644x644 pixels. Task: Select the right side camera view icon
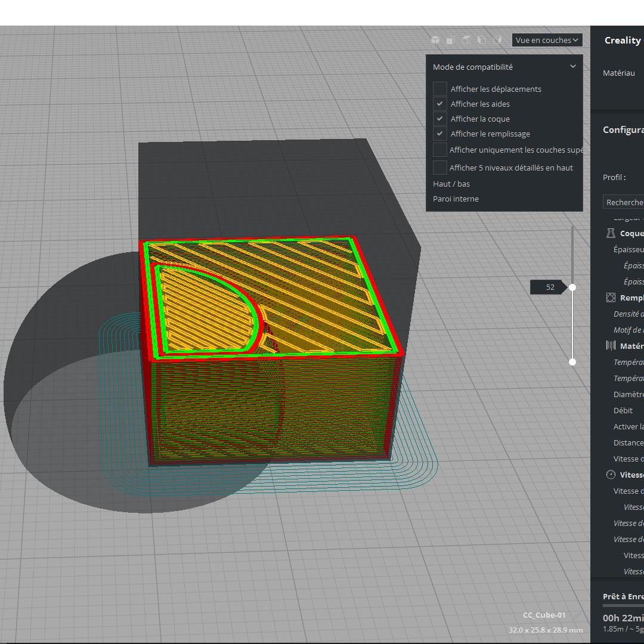tap(497, 40)
